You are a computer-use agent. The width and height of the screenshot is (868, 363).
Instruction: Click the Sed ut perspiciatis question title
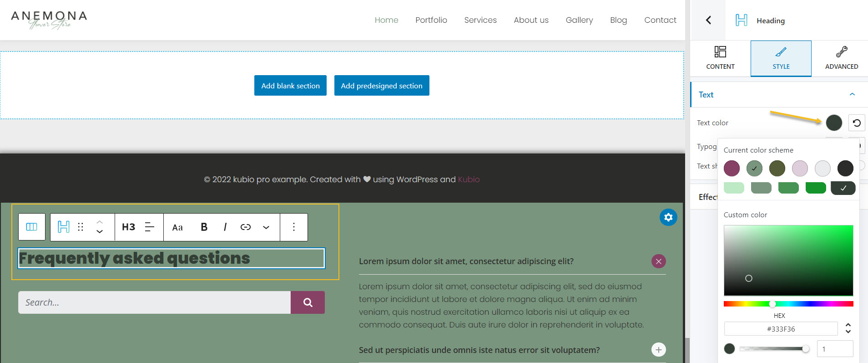[479, 350]
